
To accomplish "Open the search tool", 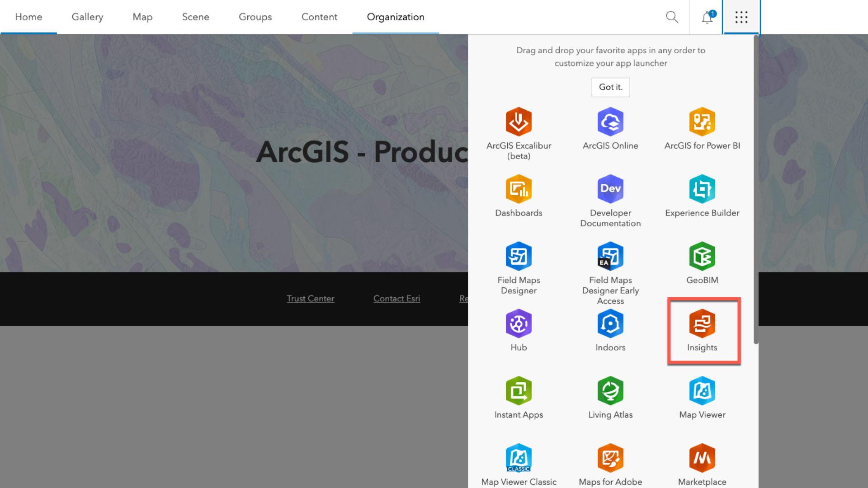I will pyautogui.click(x=672, y=17).
